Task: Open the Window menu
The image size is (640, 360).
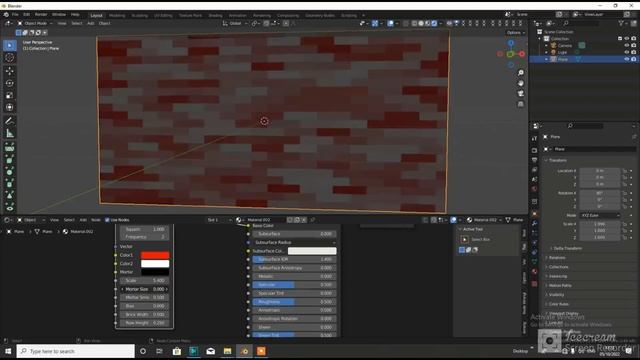Action: coord(59,14)
